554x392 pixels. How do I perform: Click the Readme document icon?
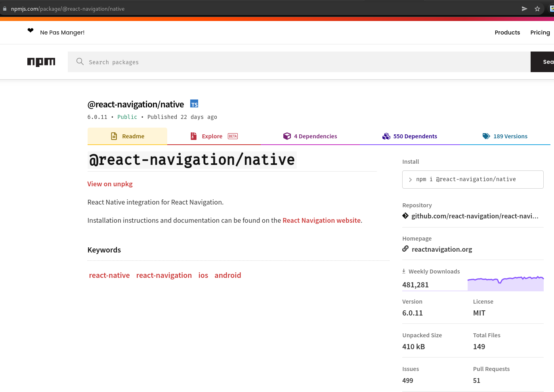(x=114, y=136)
